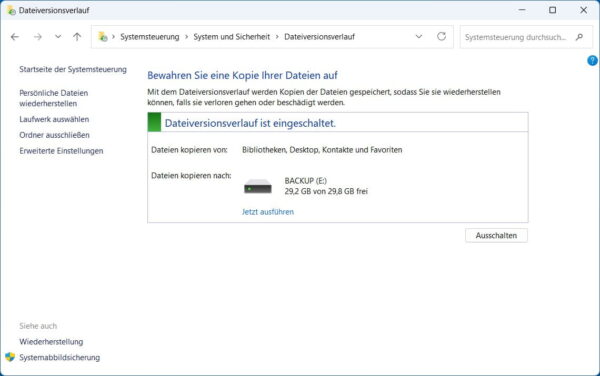Image resolution: width=600 pixels, height=376 pixels.
Task: Open Erweiterte Einstellungen link
Action: pyautogui.click(x=61, y=151)
